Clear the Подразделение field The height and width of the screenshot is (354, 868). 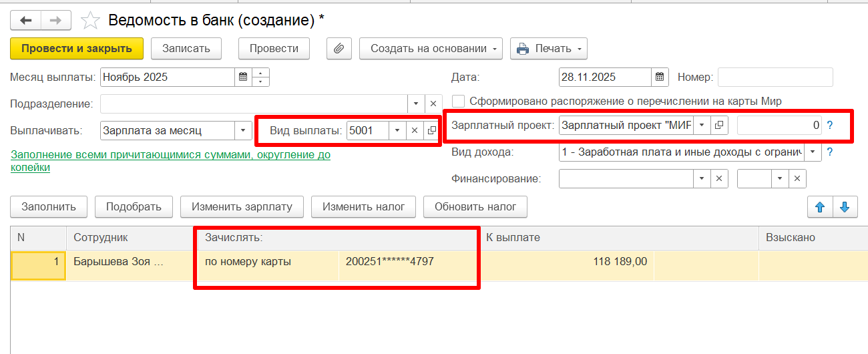pos(433,104)
